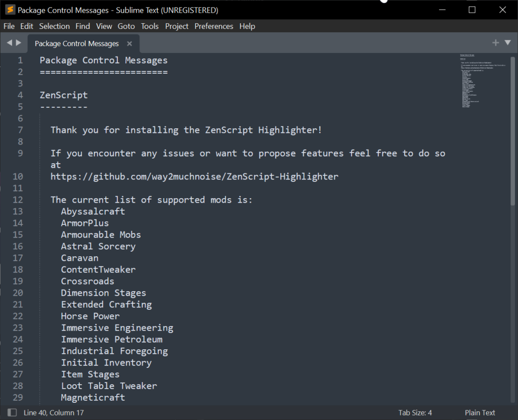This screenshot has width=518, height=420.
Task: Open the Selection menu
Action: pyautogui.click(x=54, y=26)
